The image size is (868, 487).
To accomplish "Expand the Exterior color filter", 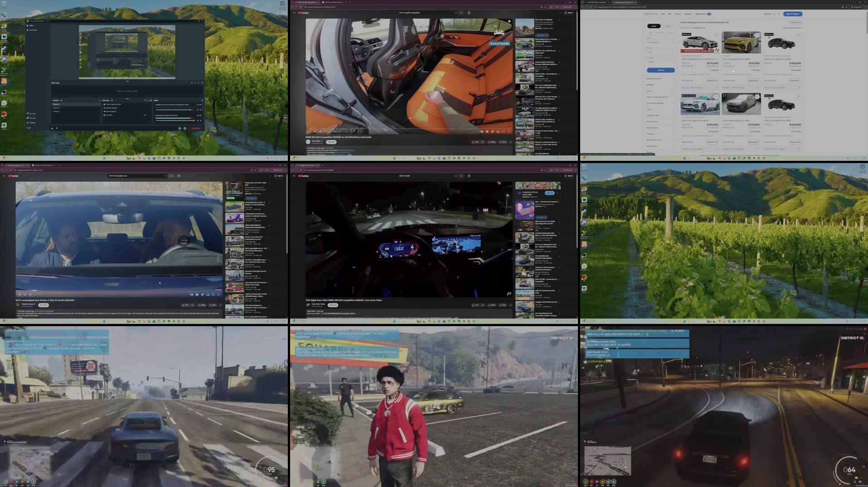I will click(660, 116).
